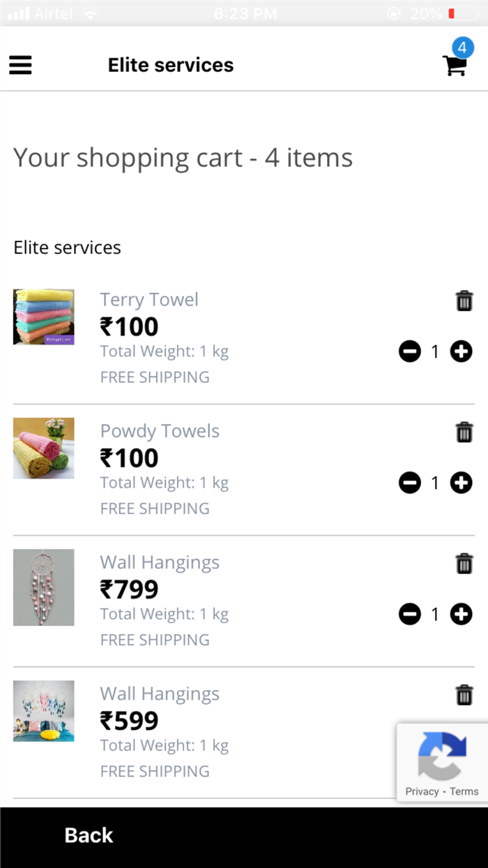
Task: Open the Privacy link near reCAPTCHA
Action: (x=422, y=791)
